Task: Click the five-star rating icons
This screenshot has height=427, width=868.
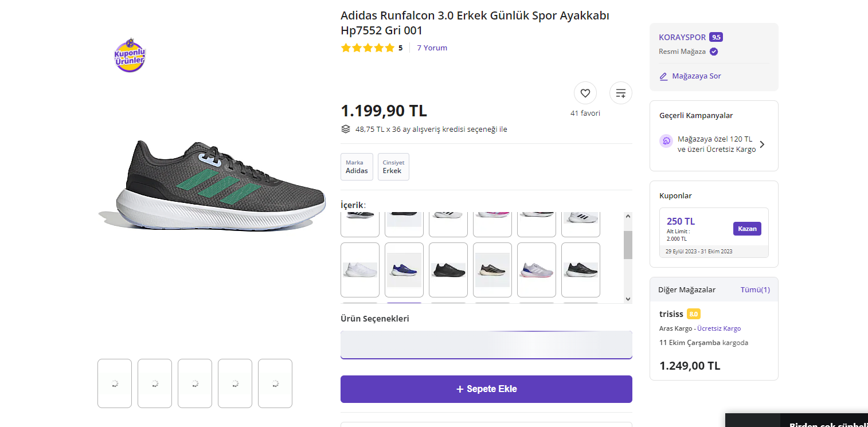Action: 367,48
